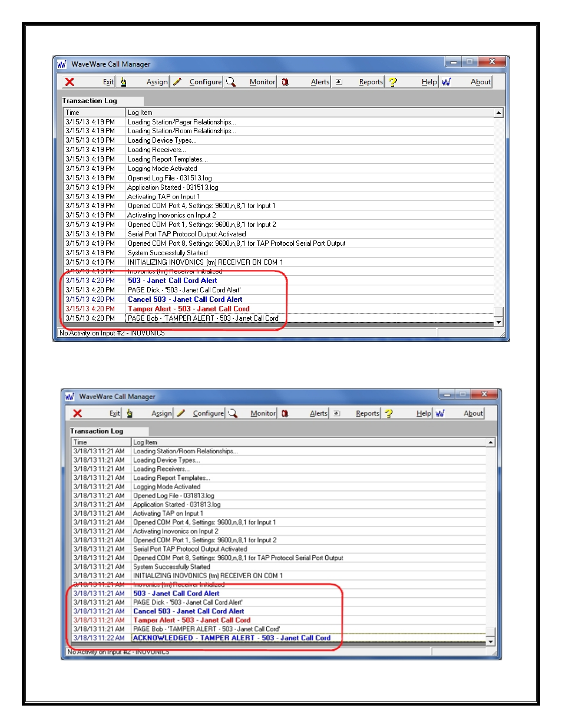Select 'Cancel 503 - Janet Call Cord Alert' 3/18/13 row
This screenshot has height=728, width=562.
(279, 611)
